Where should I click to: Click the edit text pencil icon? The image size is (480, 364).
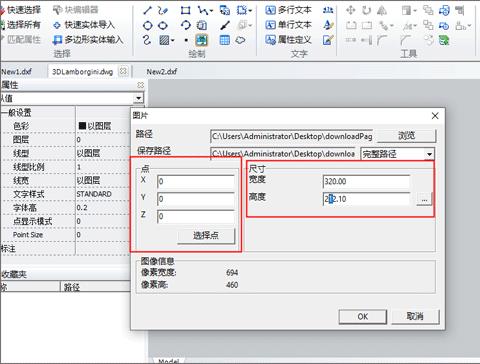[328, 40]
